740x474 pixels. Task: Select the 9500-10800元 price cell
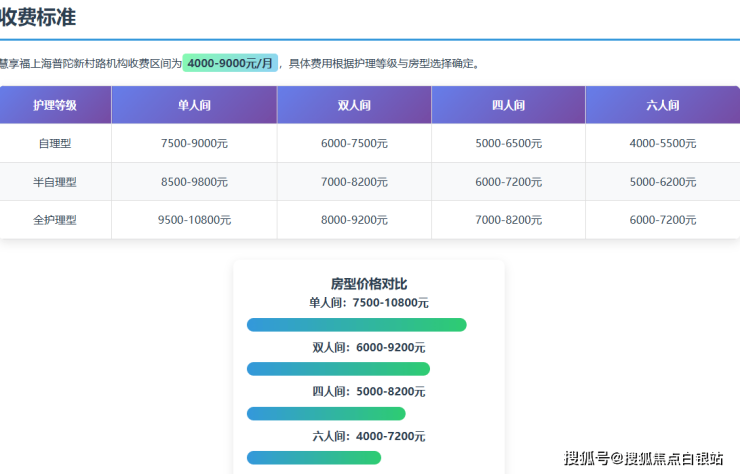click(194, 220)
